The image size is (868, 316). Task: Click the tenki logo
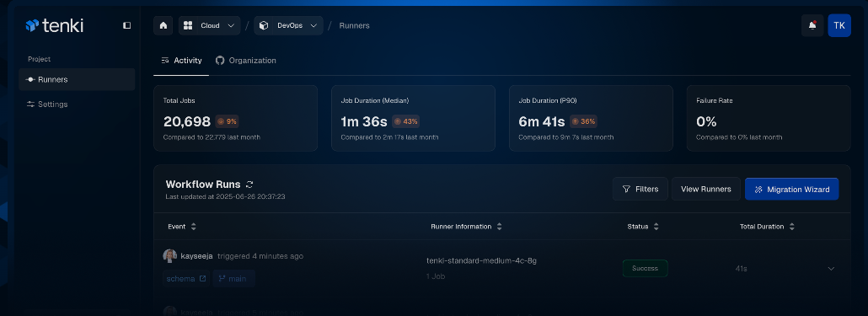point(54,25)
